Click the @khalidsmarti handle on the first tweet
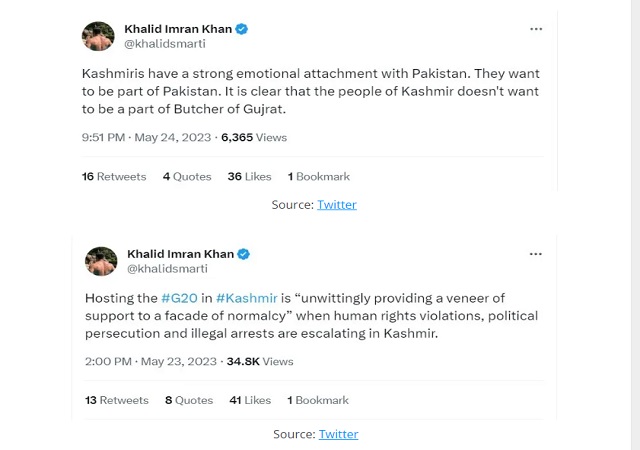The width and height of the screenshot is (640, 450). tap(164, 44)
